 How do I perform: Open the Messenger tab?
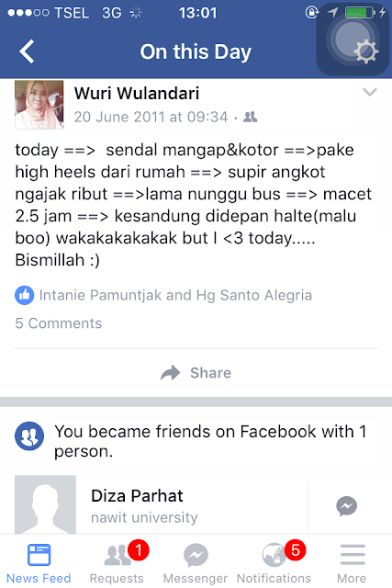coord(196,563)
